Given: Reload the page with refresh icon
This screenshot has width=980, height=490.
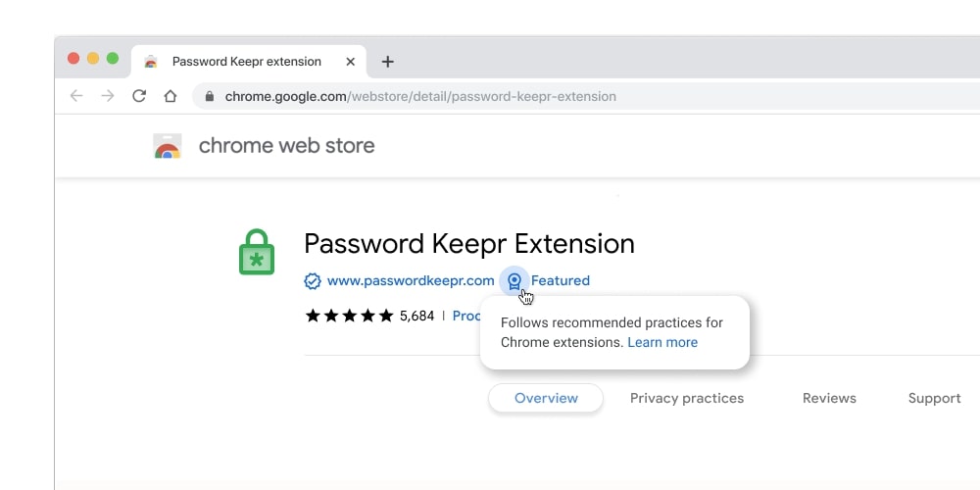Looking at the screenshot, I should [x=139, y=96].
